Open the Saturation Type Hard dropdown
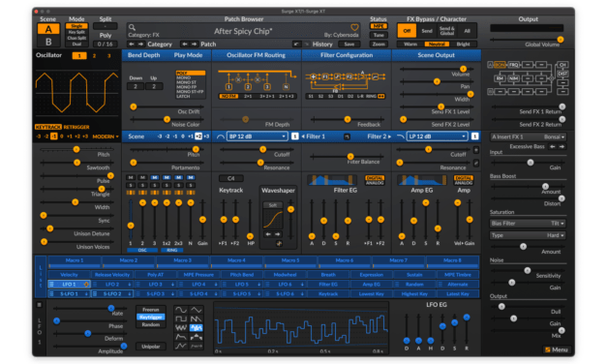The height and width of the screenshot is (364, 607). (528, 235)
